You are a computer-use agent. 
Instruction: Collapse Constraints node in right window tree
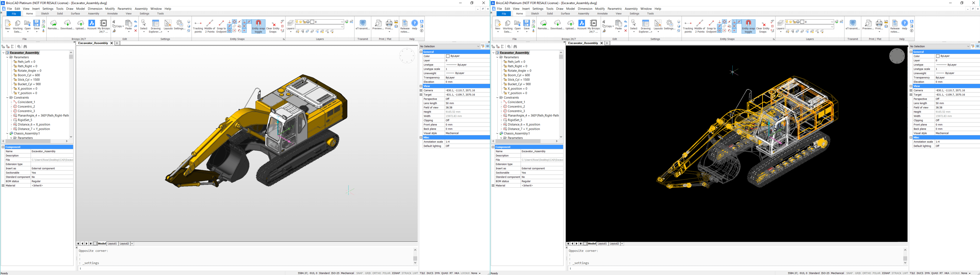(497, 98)
